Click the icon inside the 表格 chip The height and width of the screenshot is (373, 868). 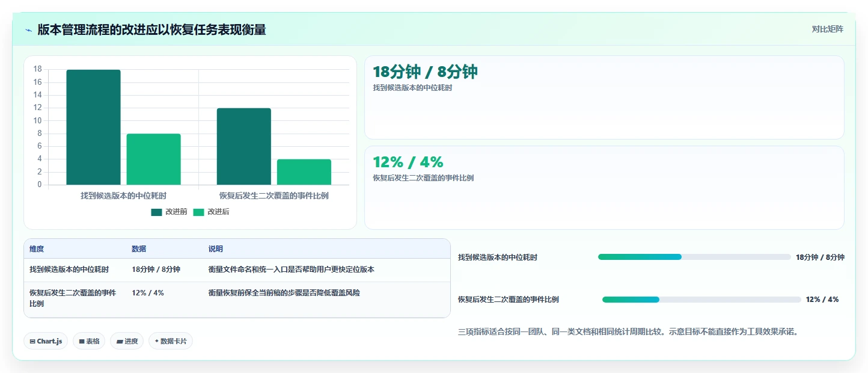tap(82, 341)
